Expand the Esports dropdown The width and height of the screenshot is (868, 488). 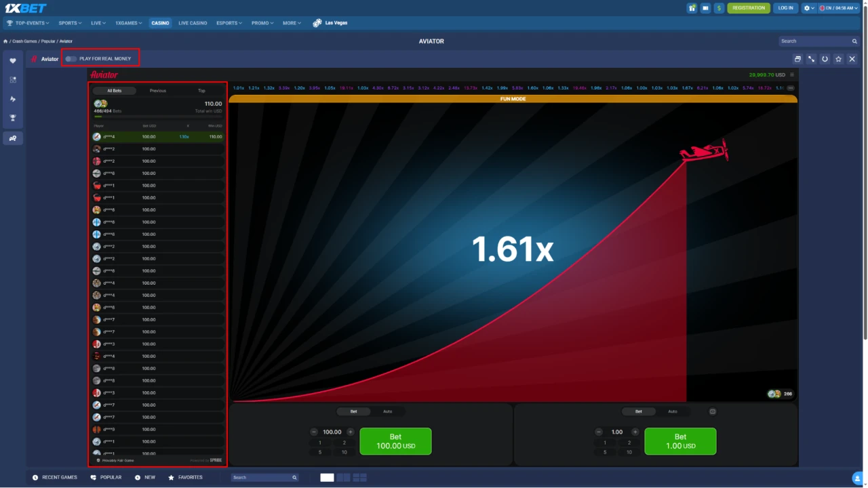pos(229,23)
